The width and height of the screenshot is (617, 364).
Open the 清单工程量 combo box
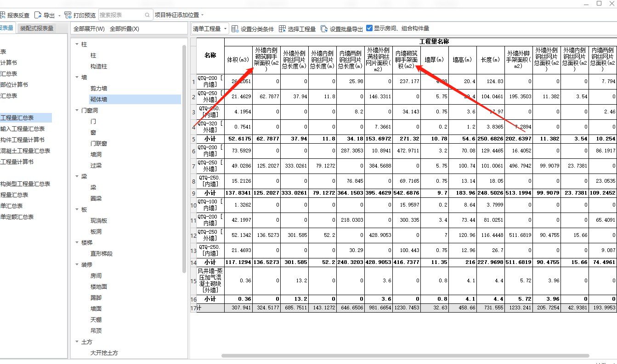[x=210, y=28]
